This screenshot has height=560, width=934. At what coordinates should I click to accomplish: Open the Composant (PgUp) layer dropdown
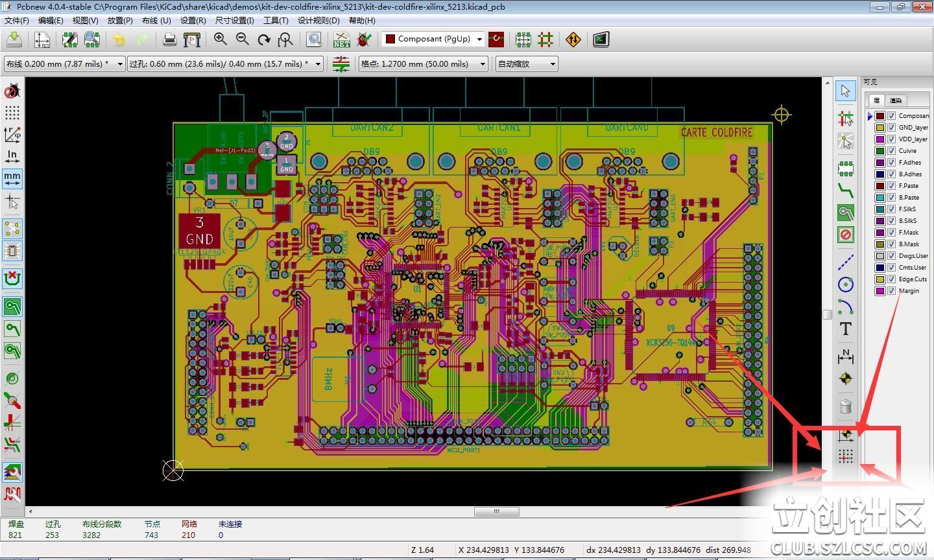[433, 40]
